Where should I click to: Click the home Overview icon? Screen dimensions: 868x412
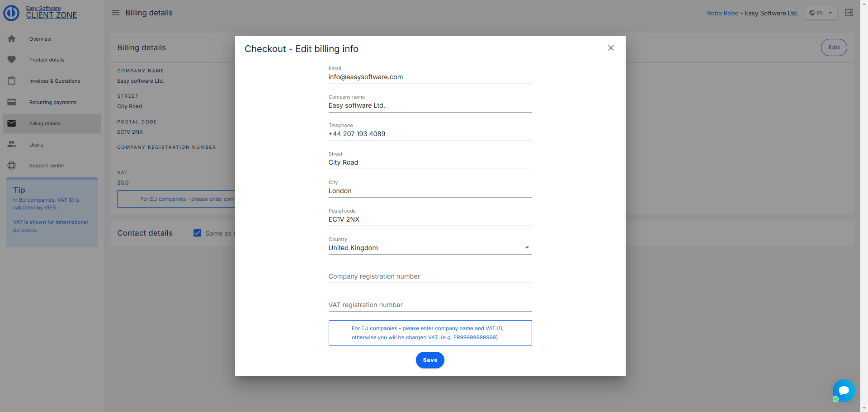coord(12,39)
